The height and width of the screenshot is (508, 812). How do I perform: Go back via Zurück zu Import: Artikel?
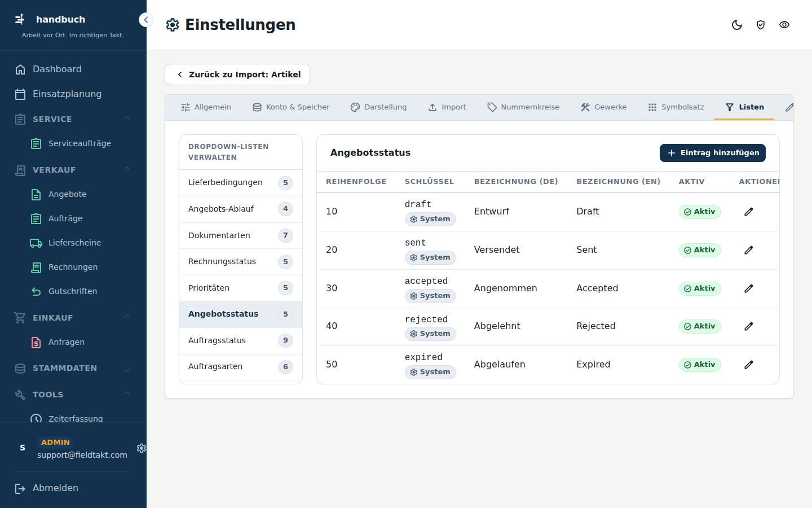point(237,75)
